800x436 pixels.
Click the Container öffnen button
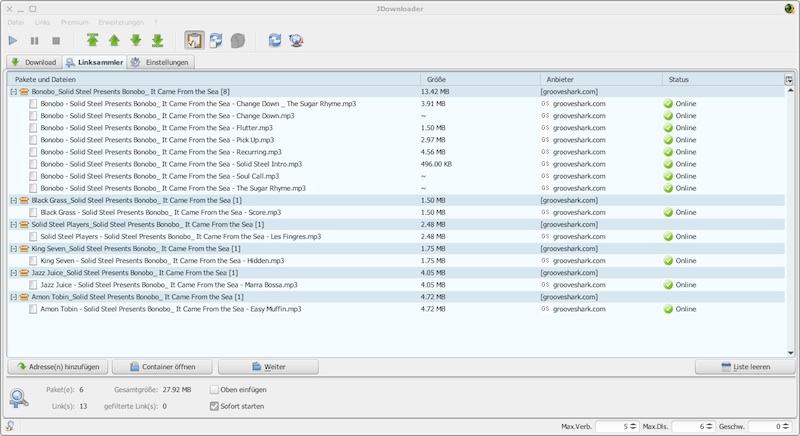(x=163, y=367)
